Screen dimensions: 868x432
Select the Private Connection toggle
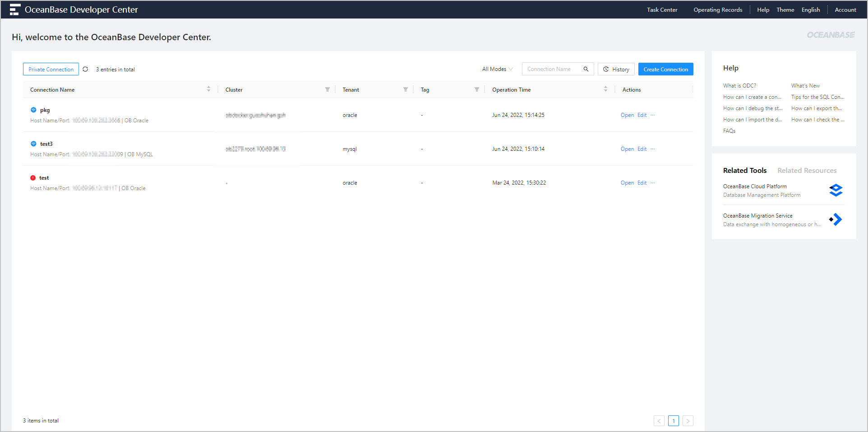[51, 69]
